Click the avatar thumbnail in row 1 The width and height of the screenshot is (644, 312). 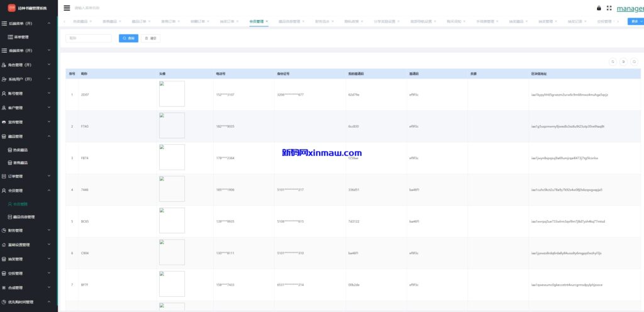tap(172, 94)
